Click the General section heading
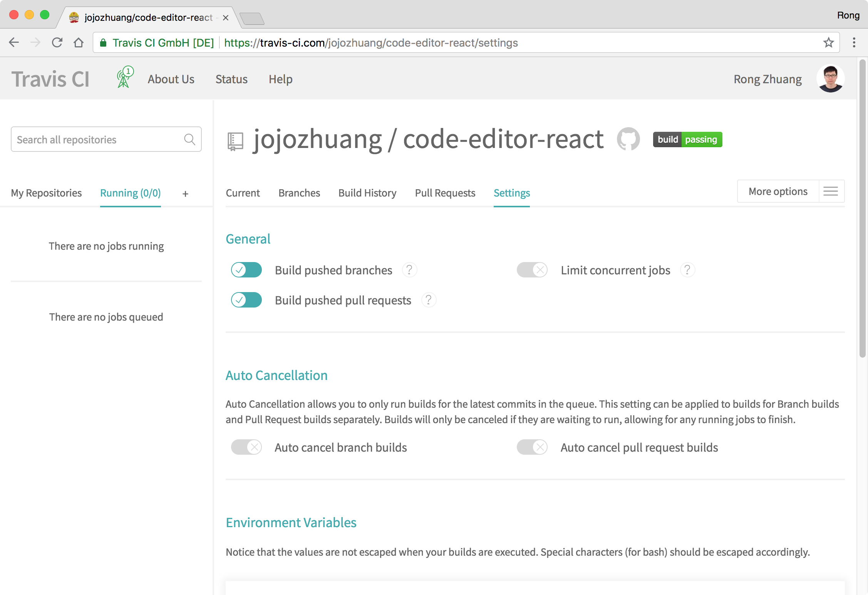868x595 pixels. [x=248, y=239]
